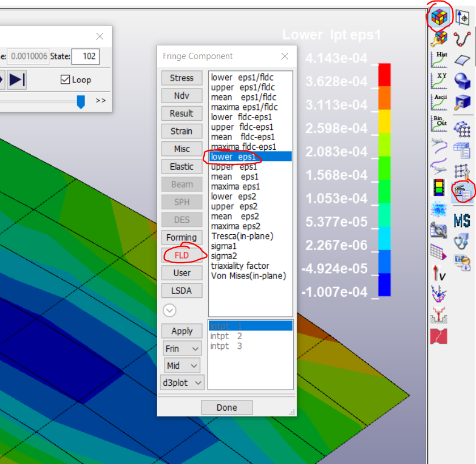
Task: Click the red band of fringe legend
Action: point(384,75)
